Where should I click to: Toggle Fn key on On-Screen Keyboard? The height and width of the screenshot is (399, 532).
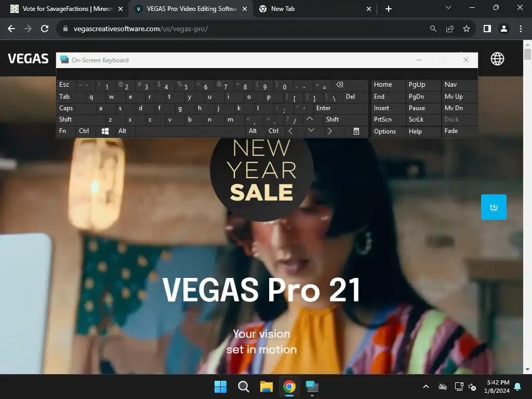tap(66, 131)
